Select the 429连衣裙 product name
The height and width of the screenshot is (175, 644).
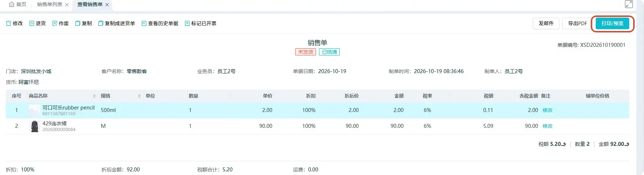click(x=55, y=124)
